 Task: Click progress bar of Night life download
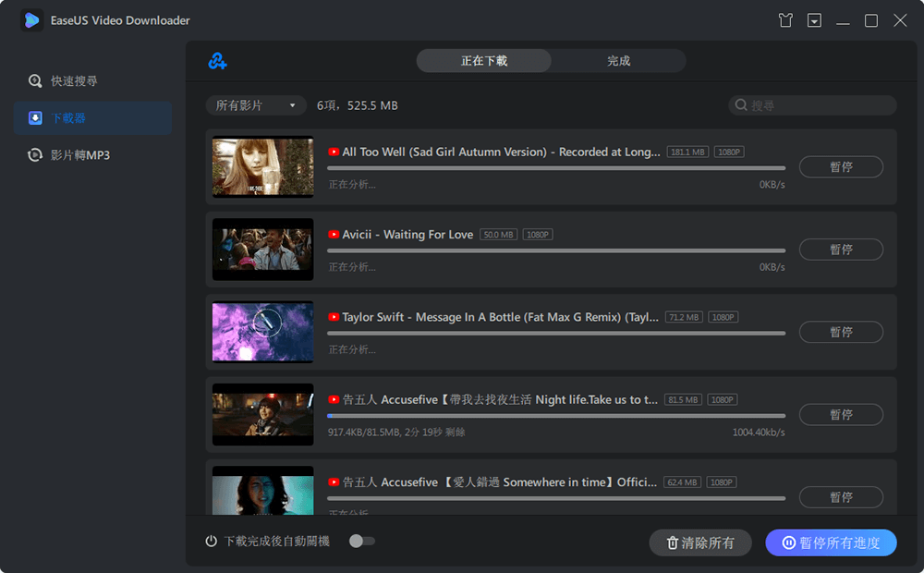[556, 416]
